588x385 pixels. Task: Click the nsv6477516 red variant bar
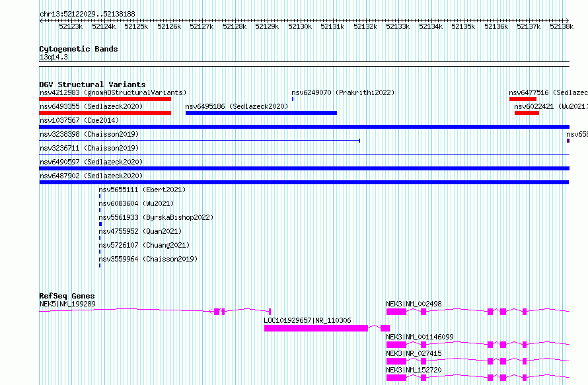point(523,99)
